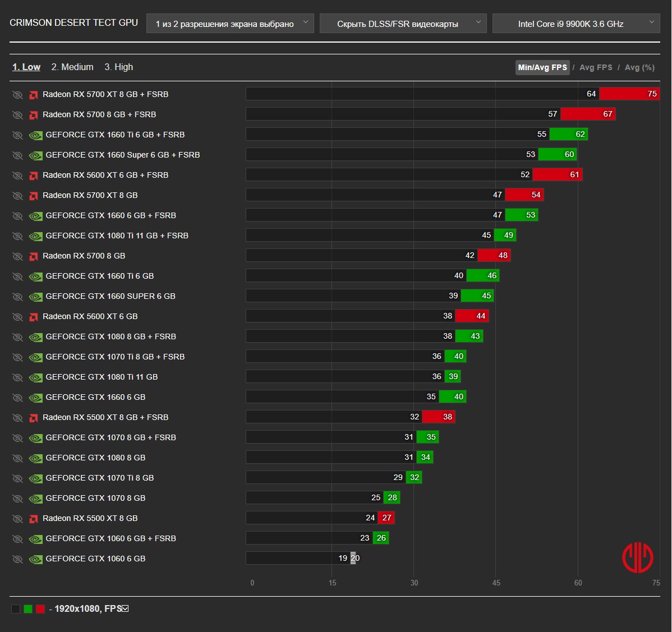Screen dimensions: 672x632
Task: Click NVIDIA logo beside GTX 1660 6 GB
Action: pyautogui.click(x=35, y=398)
